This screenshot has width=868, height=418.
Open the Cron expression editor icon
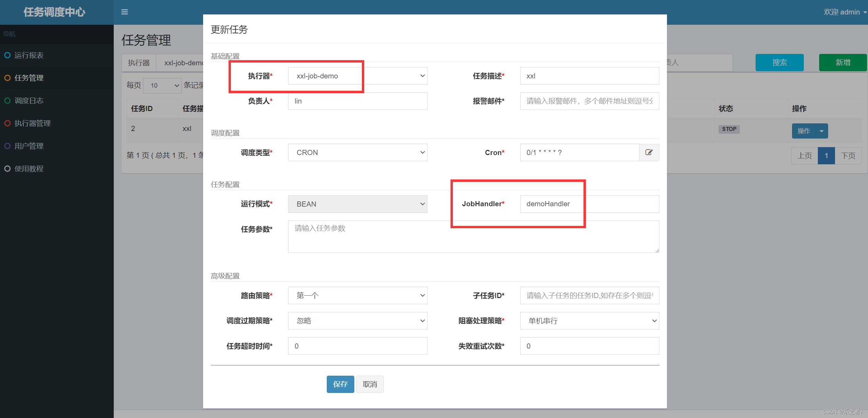pos(649,152)
